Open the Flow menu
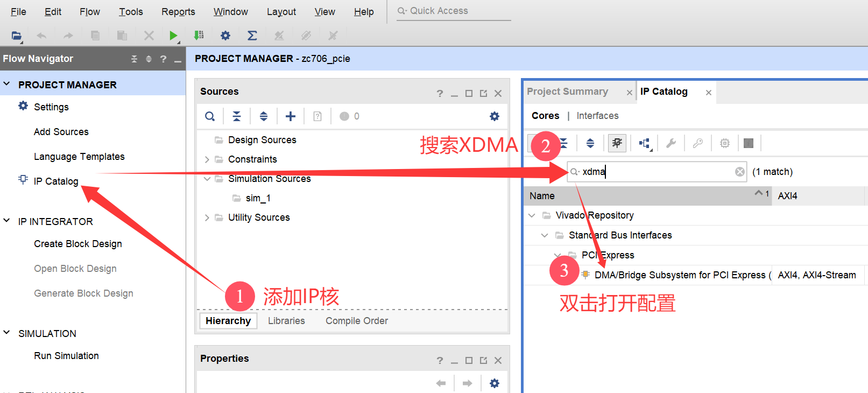The image size is (868, 393). (x=90, y=12)
